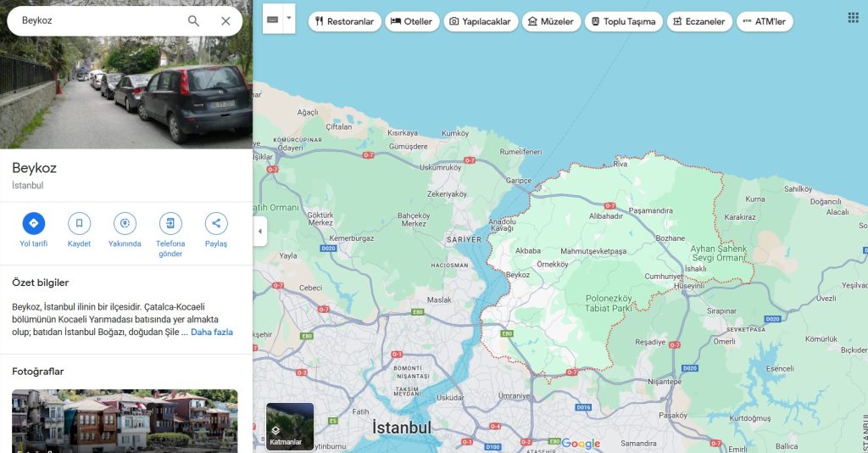Image resolution: width=868 pixels, height=453 pixels.
Task: Open Yol tarifi directions icon
Action: [34, 223]
